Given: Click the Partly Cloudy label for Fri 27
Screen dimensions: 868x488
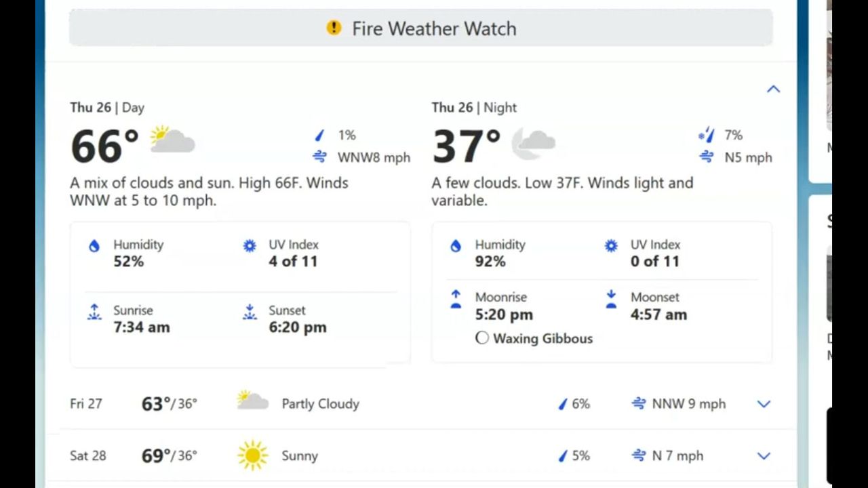Looking at the screenshot, I should (x=320, y=404).
